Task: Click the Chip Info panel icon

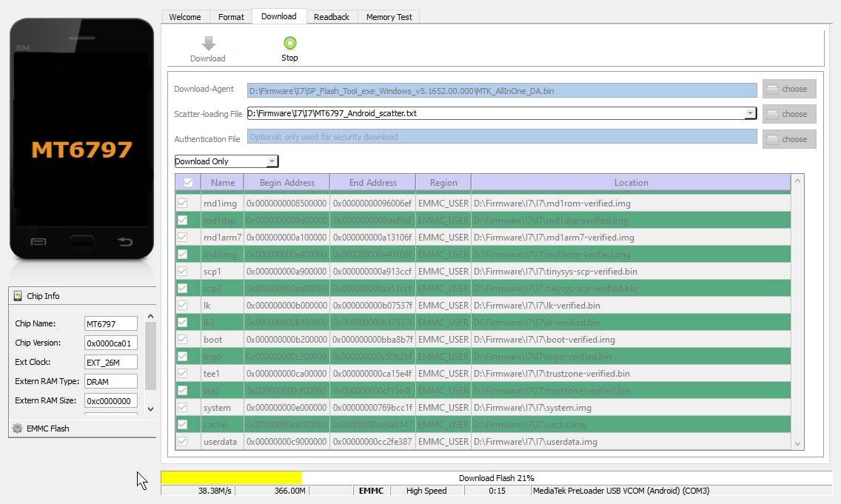Action: (x=16, y=296)
